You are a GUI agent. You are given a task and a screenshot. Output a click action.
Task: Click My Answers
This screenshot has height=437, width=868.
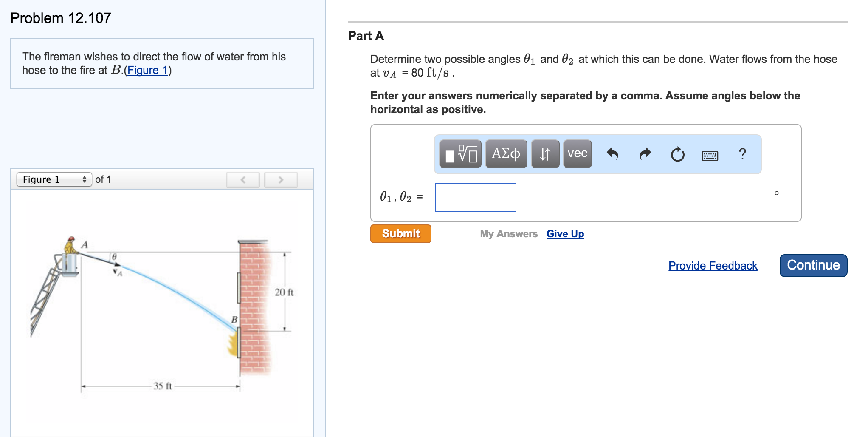(508, 233)
